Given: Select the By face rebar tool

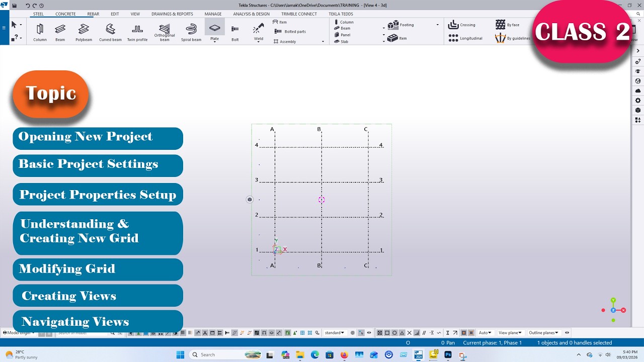Looking at the screenshot, I should click(x=507, y=25).
